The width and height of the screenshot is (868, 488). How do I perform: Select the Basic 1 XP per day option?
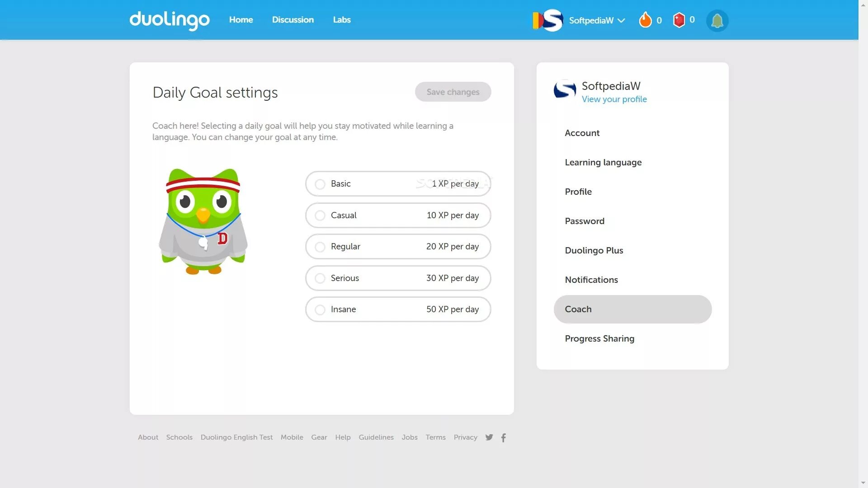pos(320,183)
